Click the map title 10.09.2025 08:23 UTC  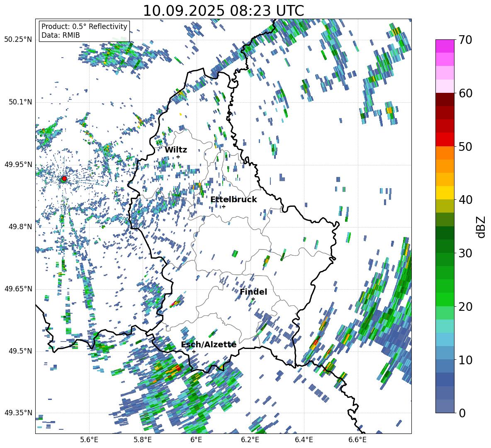[x=223, y=11]
